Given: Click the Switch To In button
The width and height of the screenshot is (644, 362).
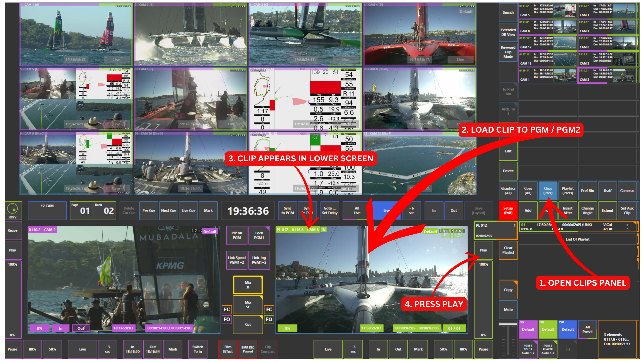Looking at the screenshot, I should click(198, 349).
